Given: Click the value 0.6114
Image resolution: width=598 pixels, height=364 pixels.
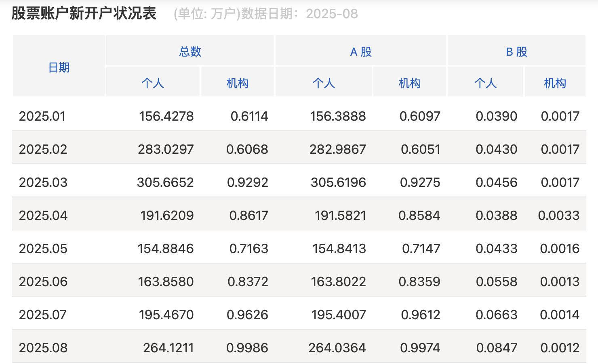Looking at the screenshot, I should 249,116.
